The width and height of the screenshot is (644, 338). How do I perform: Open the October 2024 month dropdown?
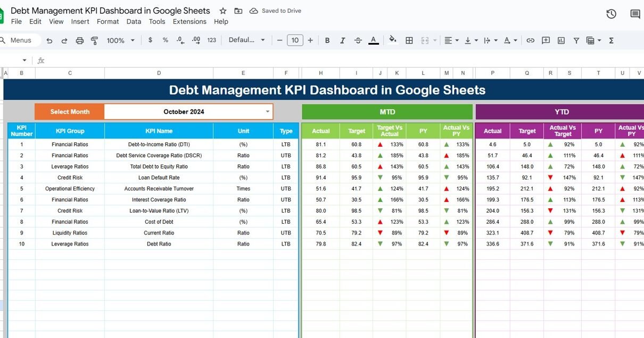(188, 112)
